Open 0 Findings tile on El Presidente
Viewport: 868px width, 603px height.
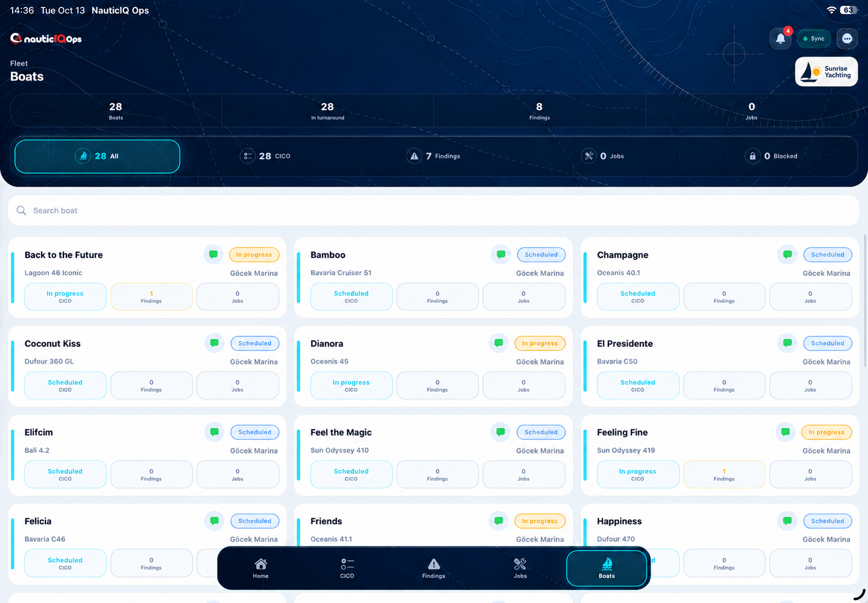click(x=724, y=385)
